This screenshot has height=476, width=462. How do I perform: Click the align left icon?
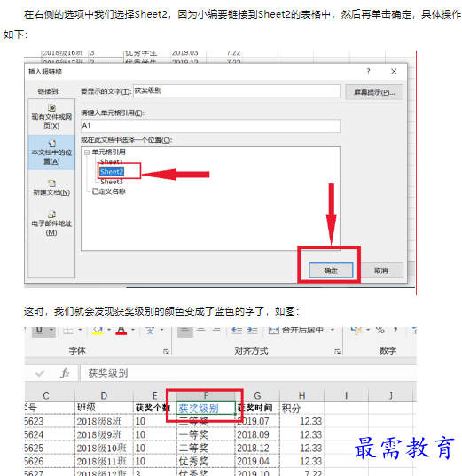pyautogui.click(x=184, y=331)
